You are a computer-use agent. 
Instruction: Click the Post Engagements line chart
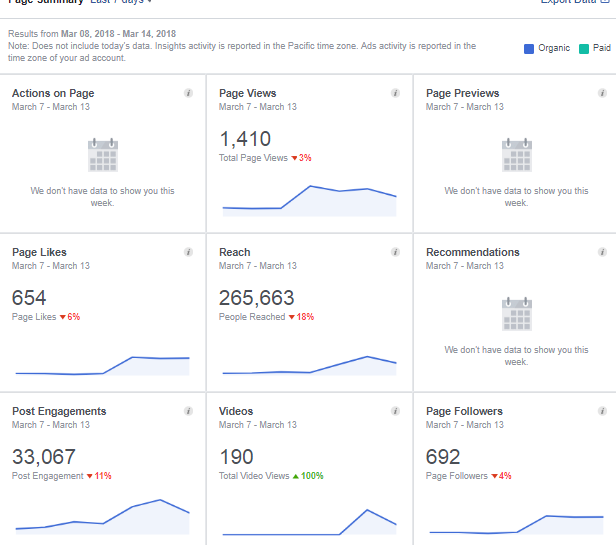[102, 516]
